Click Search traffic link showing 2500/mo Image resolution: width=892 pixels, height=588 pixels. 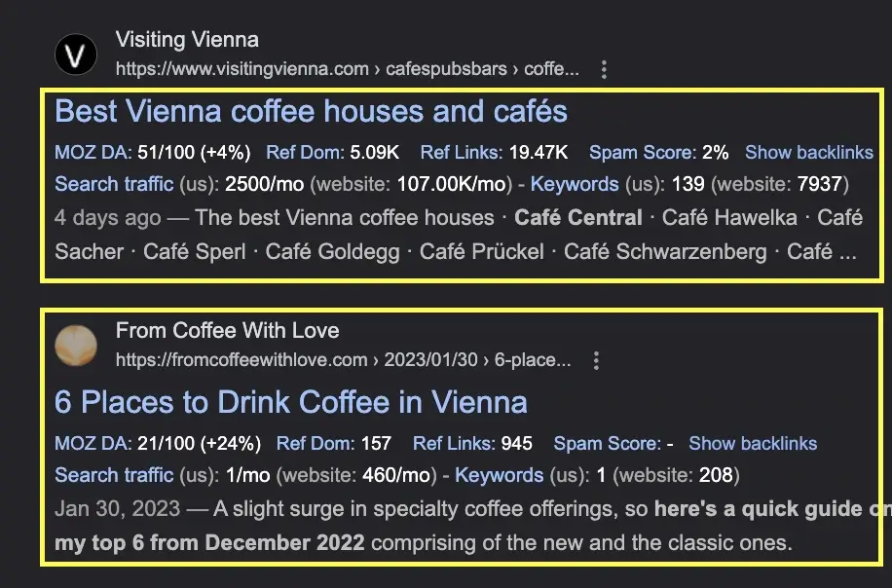click(114, 184)
